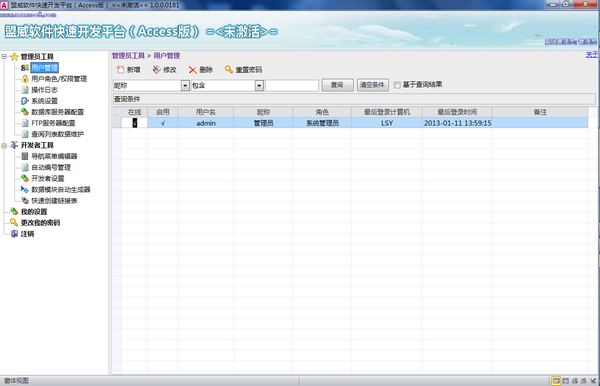Image resolution: width=600 pixels, height=386 pixels.
Task: Click the document icon beside FTP服务器配置
Action: pyautogui.click(x=25, y=123)
